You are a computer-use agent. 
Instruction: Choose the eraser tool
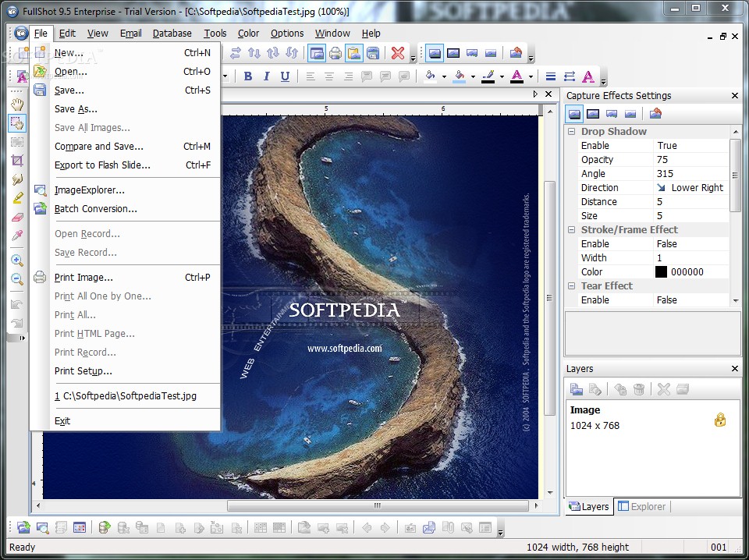17,217
